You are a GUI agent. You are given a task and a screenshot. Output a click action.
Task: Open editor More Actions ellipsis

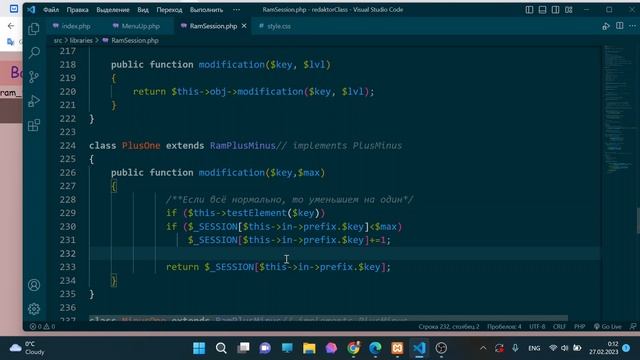click(632, 26)
